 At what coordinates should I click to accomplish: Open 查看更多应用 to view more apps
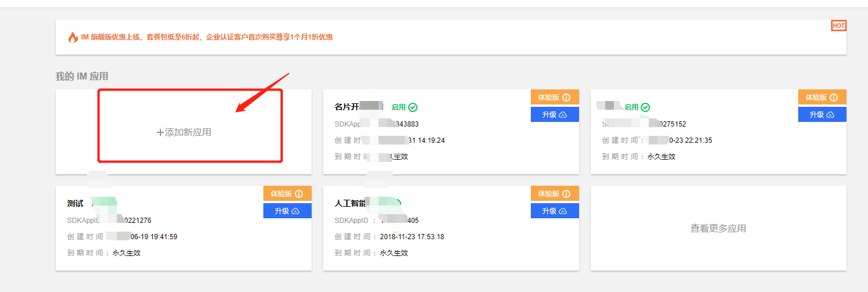click(x=718, y=229)
